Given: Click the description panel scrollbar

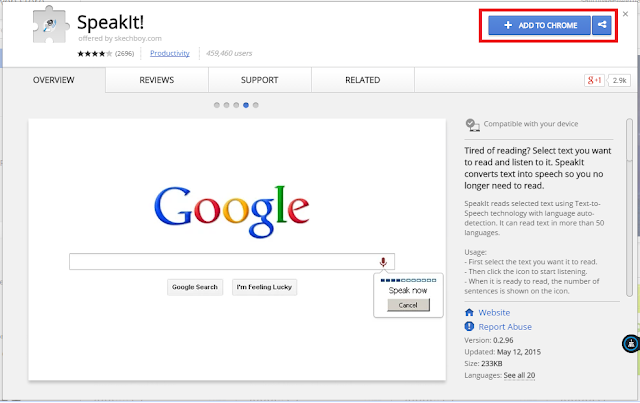Looking at the screenshot, I should coord(629,207).
